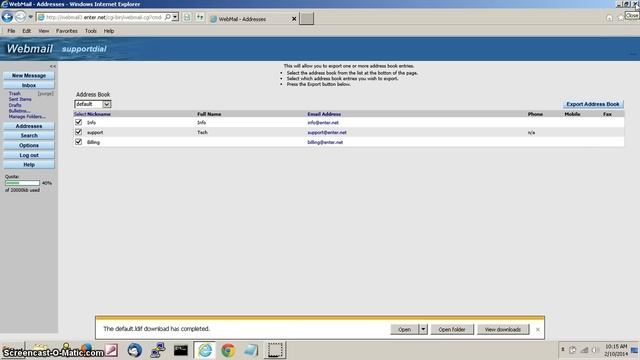Launch Google Chrome from the taskbar
This screenshot has width=640, height=360.
click(228, 350)
